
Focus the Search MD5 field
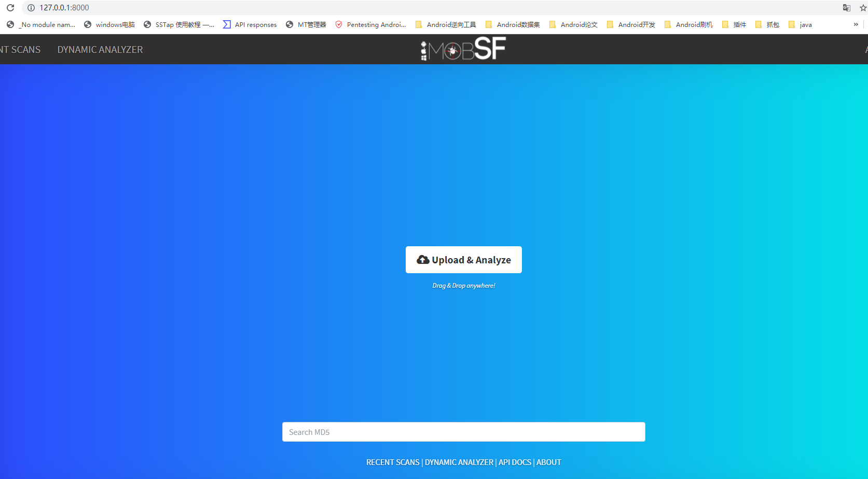464,432
